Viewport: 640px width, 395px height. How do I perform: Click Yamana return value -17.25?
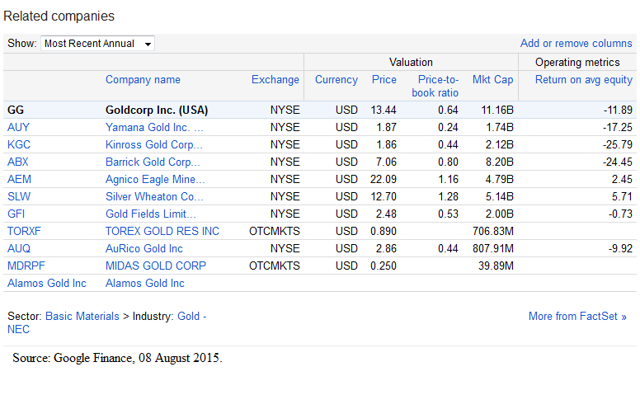(x=618, y=127)
